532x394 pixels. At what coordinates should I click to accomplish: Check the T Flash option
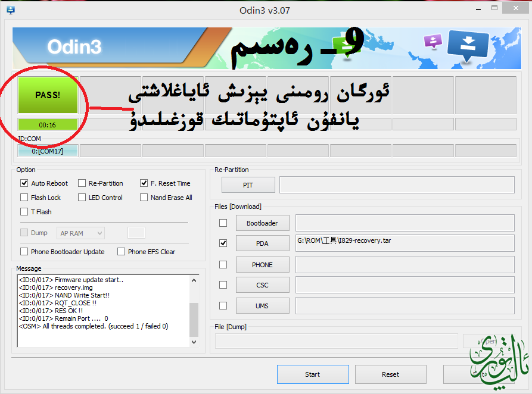pos(24,211)
